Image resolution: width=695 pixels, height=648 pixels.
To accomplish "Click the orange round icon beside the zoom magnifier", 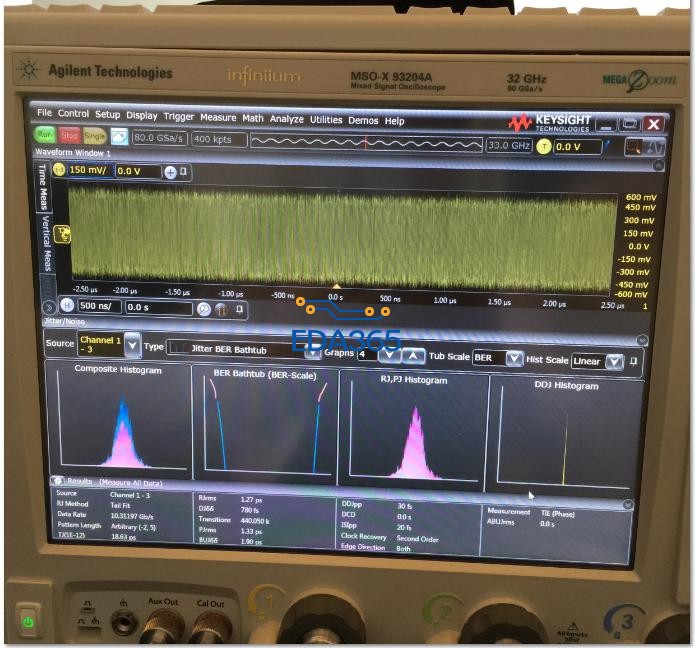I will point(222,309).
